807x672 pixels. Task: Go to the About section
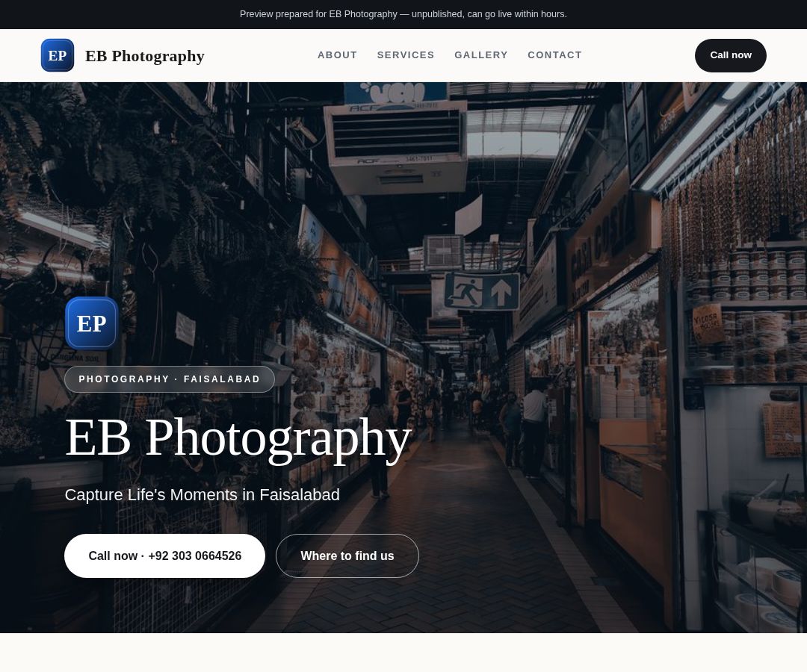[x=337, y=55]
